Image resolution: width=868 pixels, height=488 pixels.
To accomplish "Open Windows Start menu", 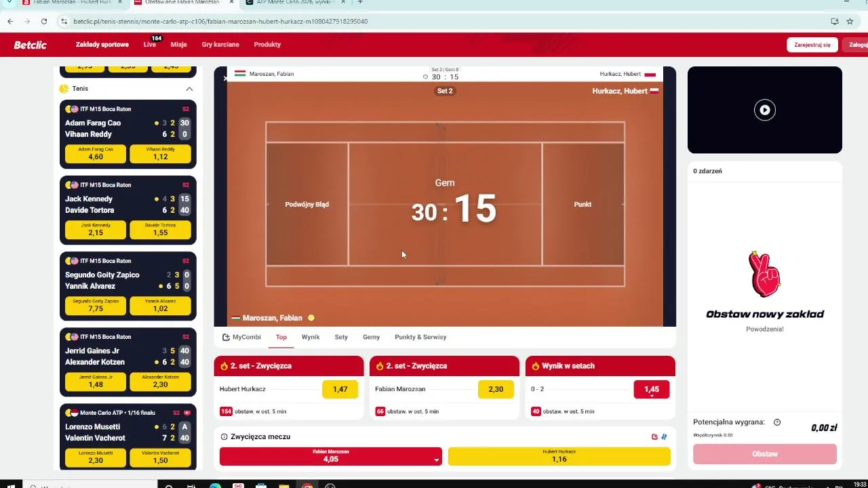I will (12, 485).
